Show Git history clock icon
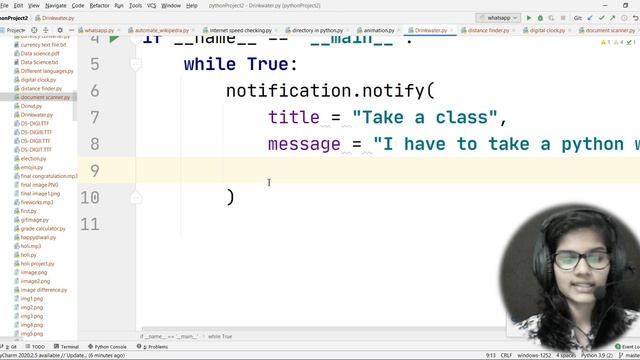Viewport: 640px width, 360px height. click(x=624, y=18)
